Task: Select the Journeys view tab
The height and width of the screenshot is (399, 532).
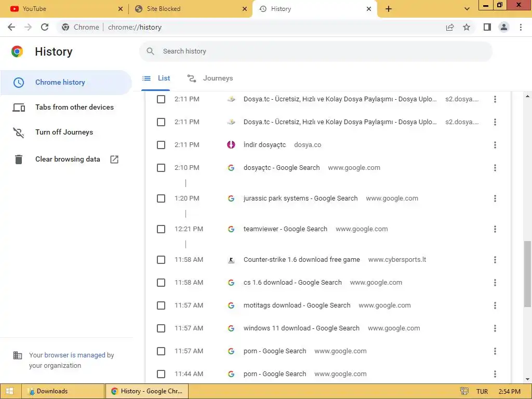Action: (x=210, y=78)
